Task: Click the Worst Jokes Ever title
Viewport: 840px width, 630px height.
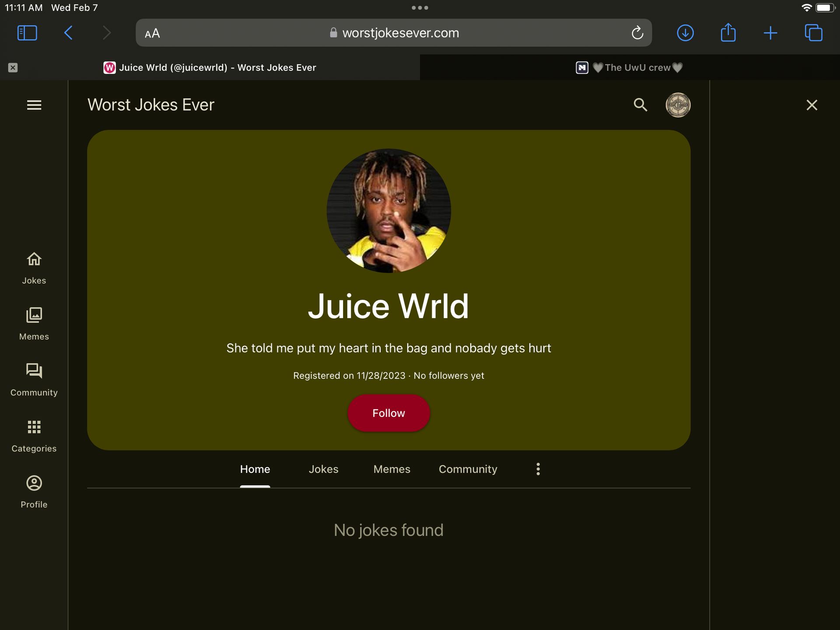Action: point(151,105)
